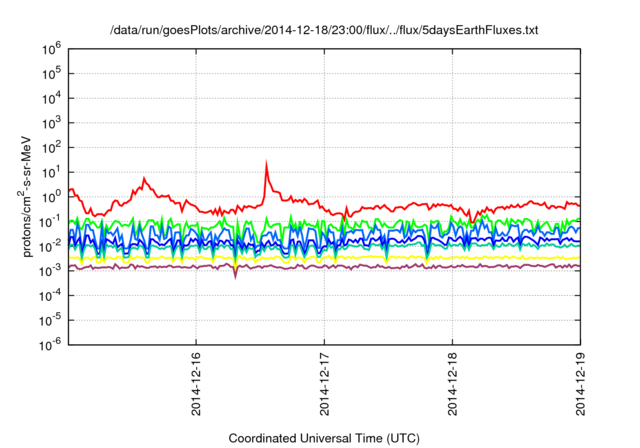
Task: Click the Coordinated Universal Time (UTC) label
Action: 324,438
